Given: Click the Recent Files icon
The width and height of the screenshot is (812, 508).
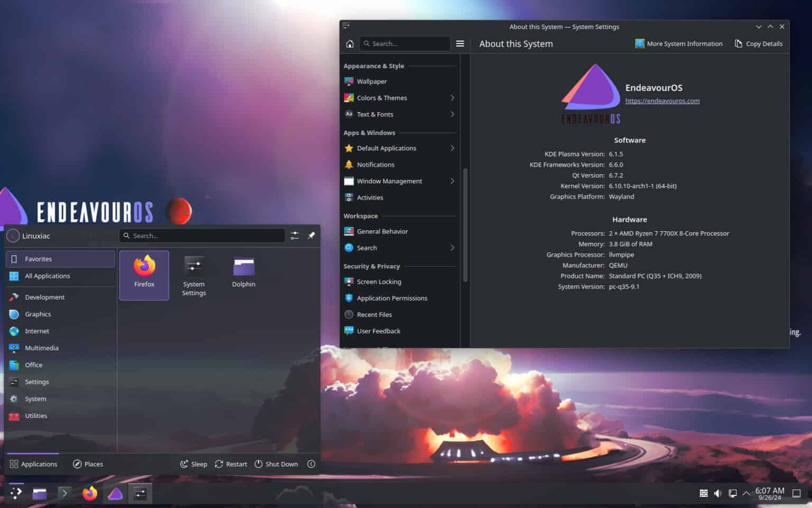Looking at the screenshot, I should [349, 314].
